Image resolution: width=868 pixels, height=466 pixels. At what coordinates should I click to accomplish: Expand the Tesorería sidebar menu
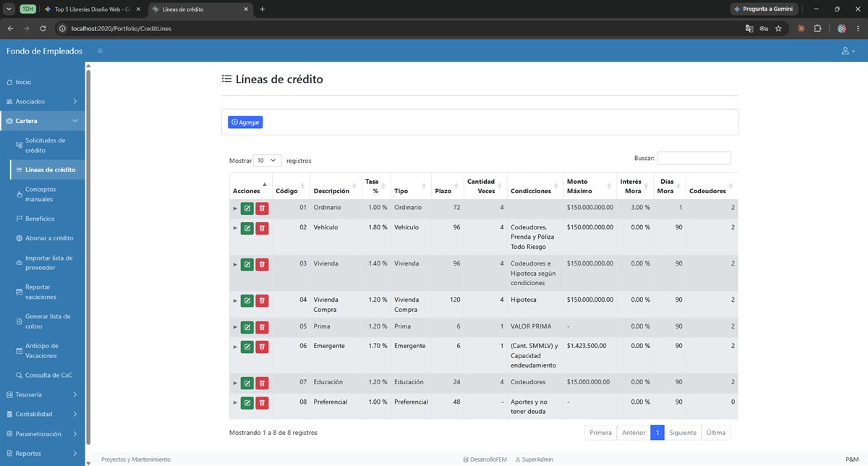tap(42, 395)
